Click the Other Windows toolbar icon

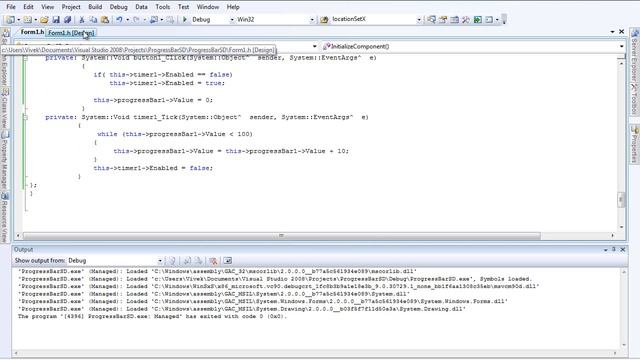pos(489,20)
